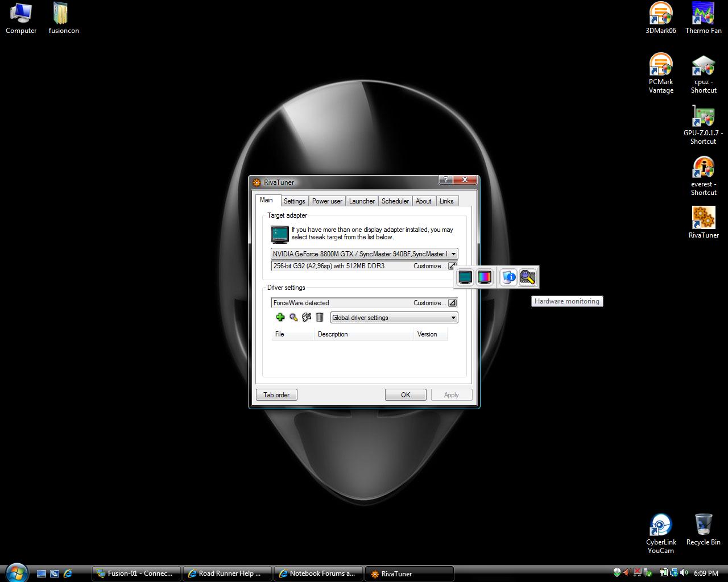Click the volume speaker icon in system tray
Image resolution: width=728 pixels, height=582 pixels.
point(684,572)
